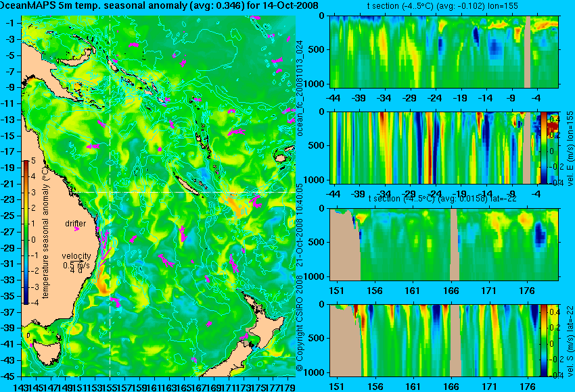Click the vertical dashed lon=155 section line on the map
Screen dimensions: 575x392
[x=110, y=196]
